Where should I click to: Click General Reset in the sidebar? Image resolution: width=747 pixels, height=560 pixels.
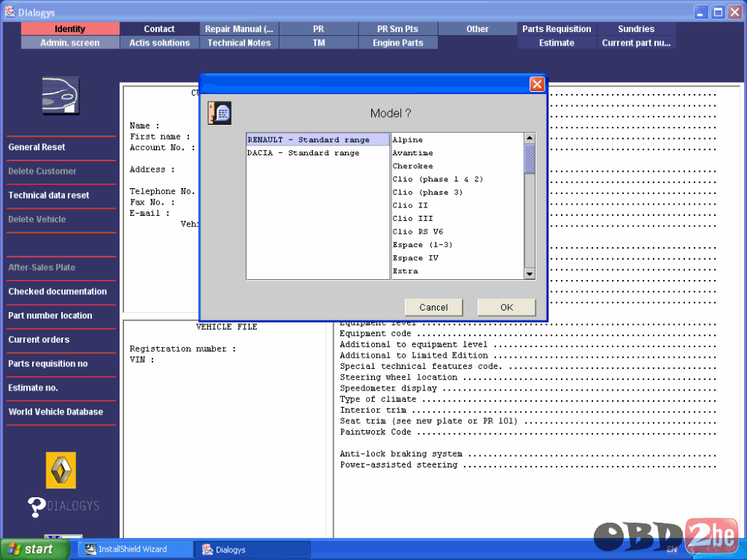coord(37,147)
